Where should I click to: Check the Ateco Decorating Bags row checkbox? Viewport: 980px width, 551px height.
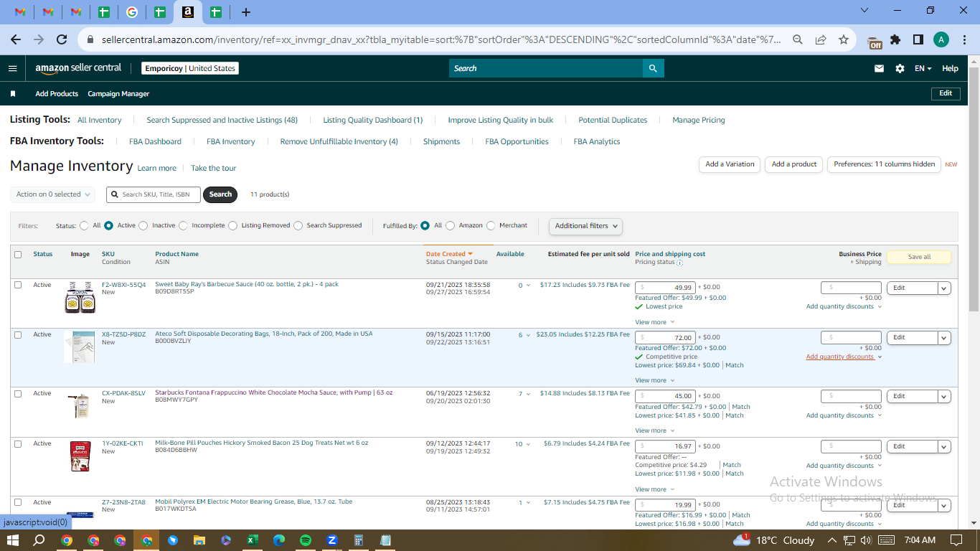(18, 335)
